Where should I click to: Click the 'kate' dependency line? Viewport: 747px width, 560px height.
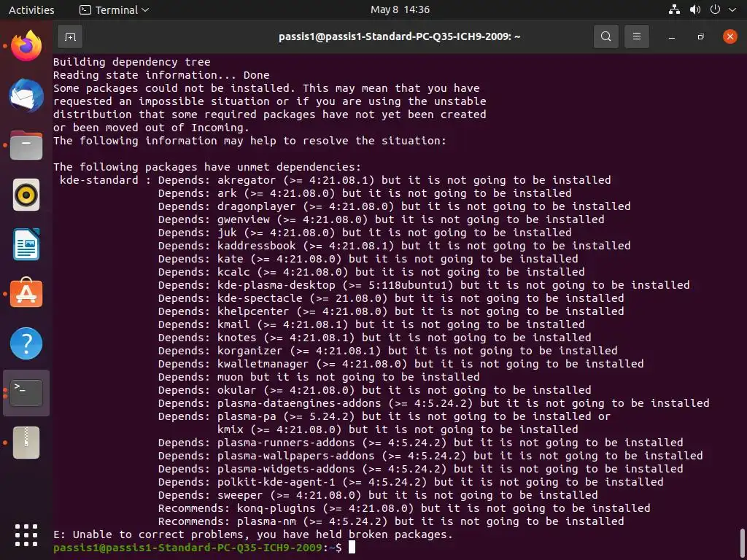(368, 259)
